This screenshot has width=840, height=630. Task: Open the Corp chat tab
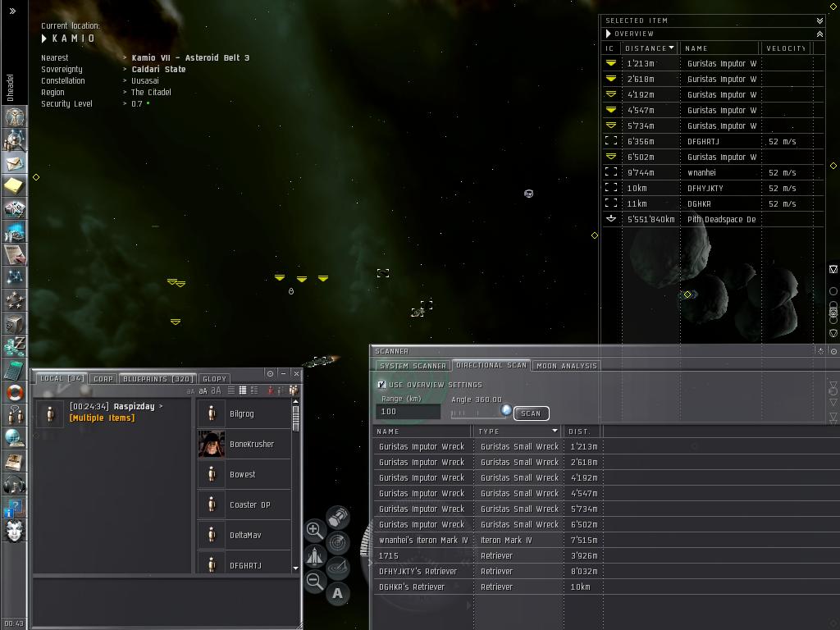pyautogui.click(x=103, y=379)
